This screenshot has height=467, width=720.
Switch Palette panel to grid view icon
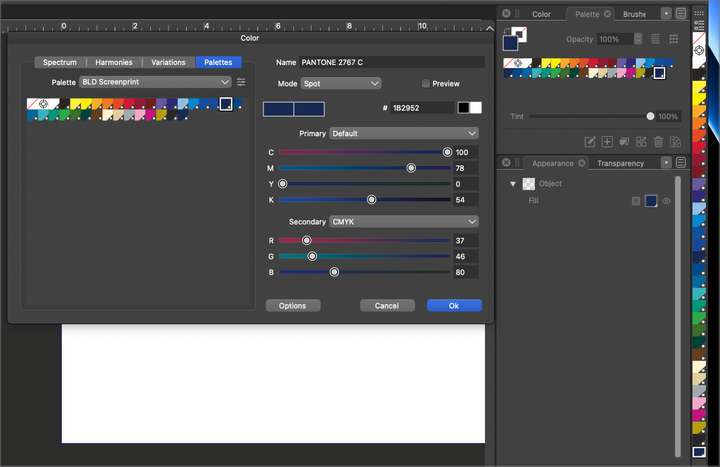coord(673,39)
